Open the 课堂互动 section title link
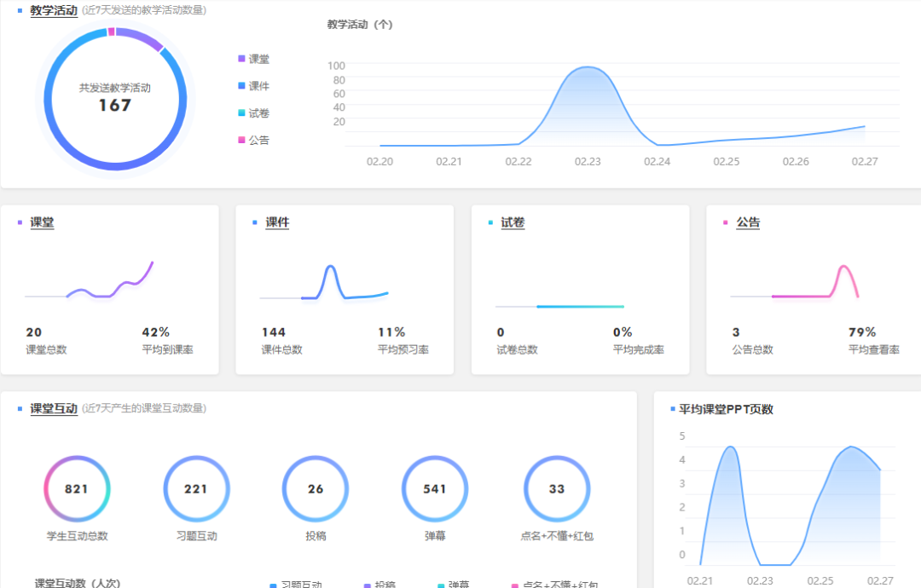 tap(54, 408)
